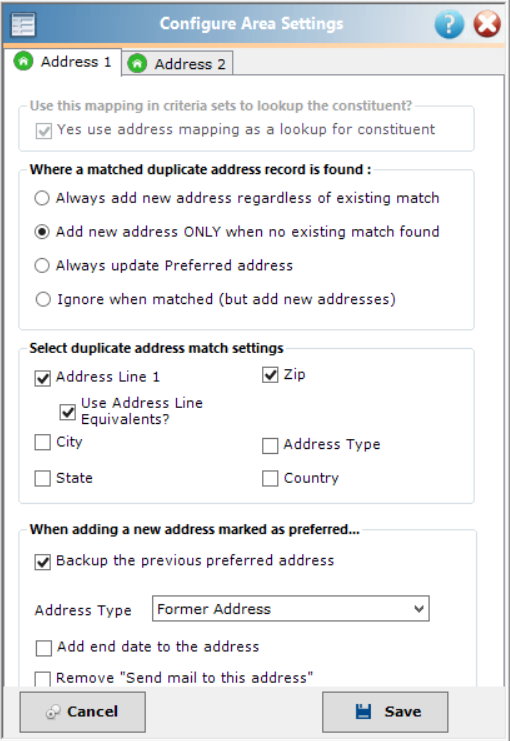
Task: Switch to the Address 2 tab
Action: coord(177,63)
